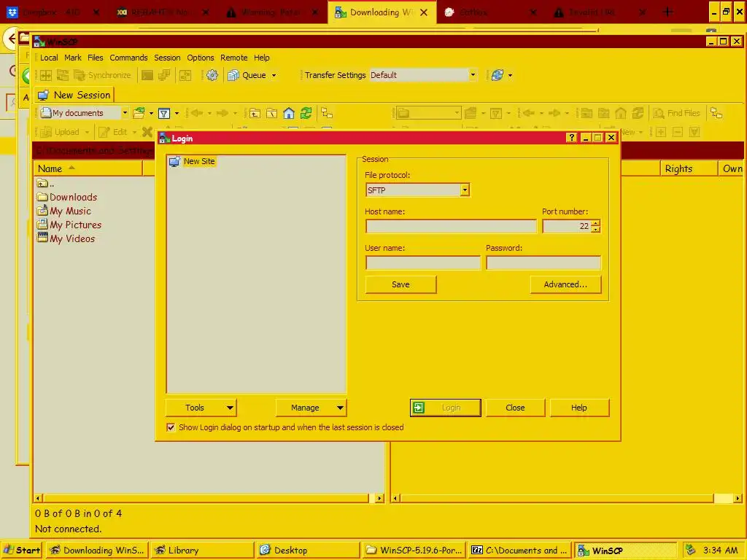Increase the Port number spinner up arrow
Image resolution: width=747 pixels, height=560 pixels.
click(595, 222)
